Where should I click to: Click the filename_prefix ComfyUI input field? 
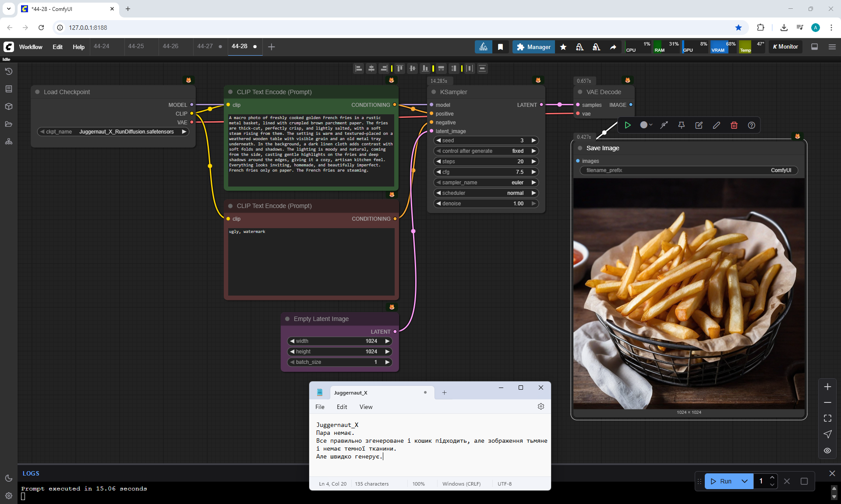pyautogui.click(x=689, y=170)
